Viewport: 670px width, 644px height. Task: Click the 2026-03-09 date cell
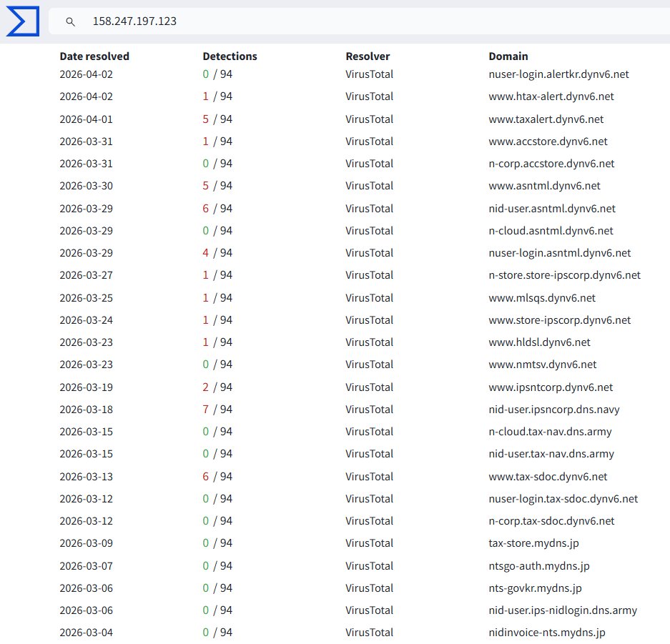pos(87,543)
